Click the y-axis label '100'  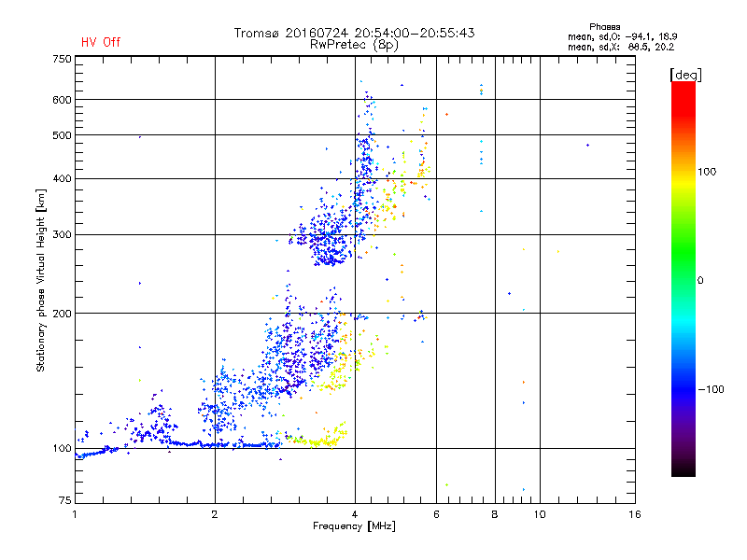tap(62, 449)
